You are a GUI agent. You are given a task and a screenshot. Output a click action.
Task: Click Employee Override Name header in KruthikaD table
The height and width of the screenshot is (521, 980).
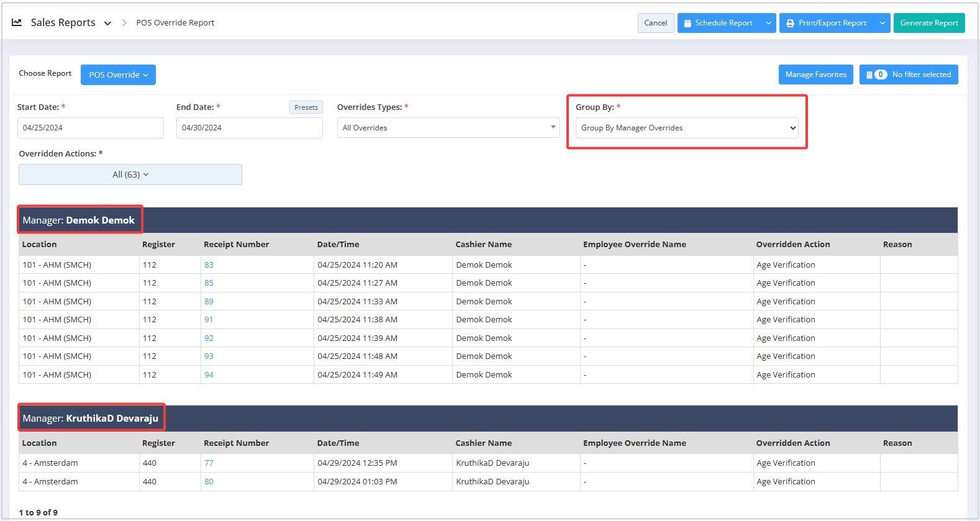tap(634, 443)
